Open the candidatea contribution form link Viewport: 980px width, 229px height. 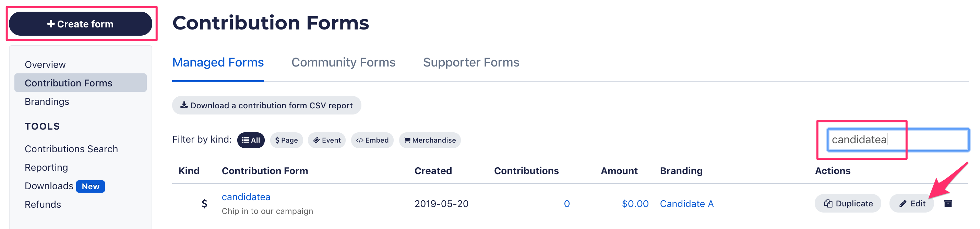pos(246,197)
